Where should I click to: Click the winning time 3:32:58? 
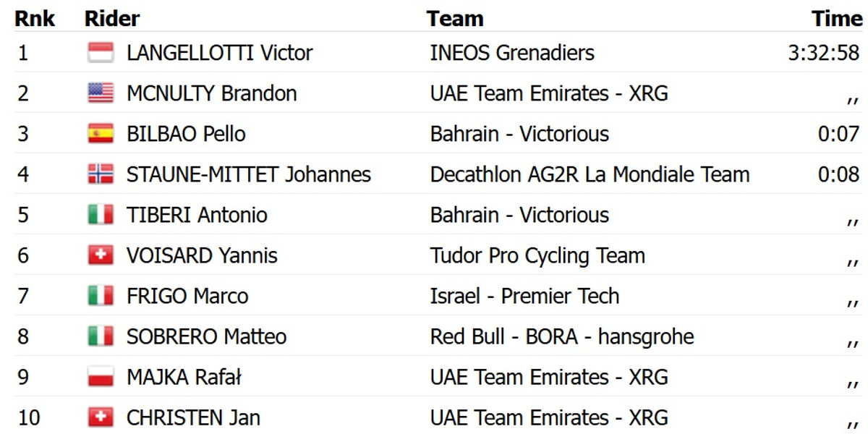coord(824,53)
